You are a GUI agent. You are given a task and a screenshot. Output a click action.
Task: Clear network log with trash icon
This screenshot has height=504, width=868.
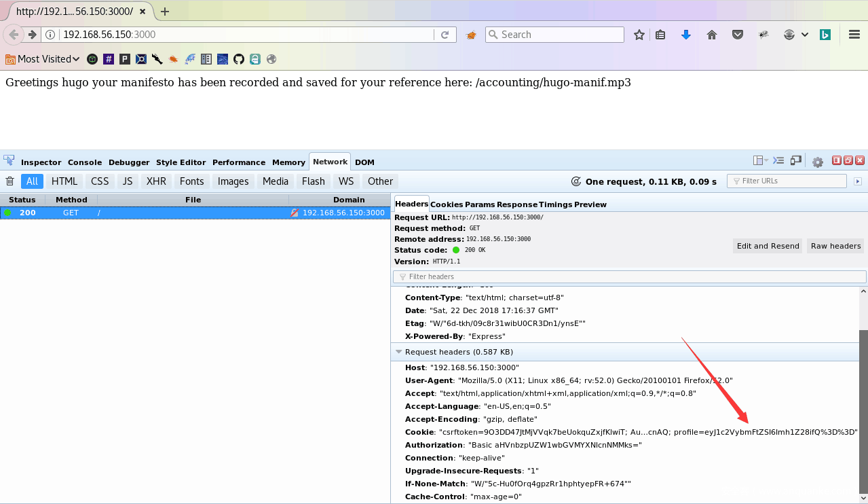tap(10, 181)
